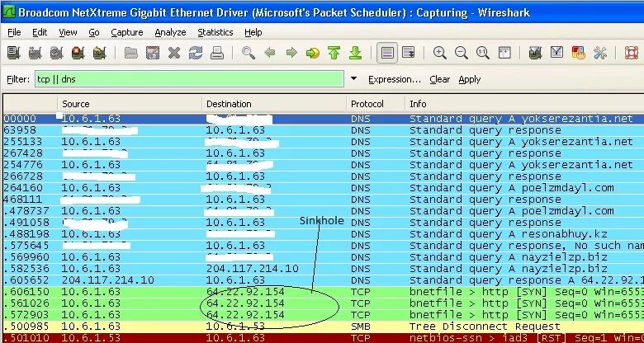The width and height of the screenshot is (644, 343).
Task: Close the capture file with X icon
Action: point(174,53)
